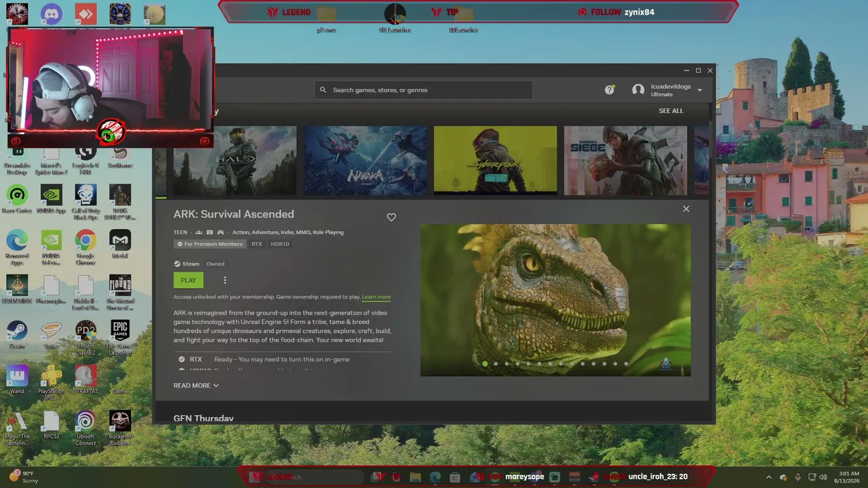Image resolution: width=868 pixels, height=488 pixels.
Task: Select the Halo game thumbnail
Action: [x=235, y=161]
